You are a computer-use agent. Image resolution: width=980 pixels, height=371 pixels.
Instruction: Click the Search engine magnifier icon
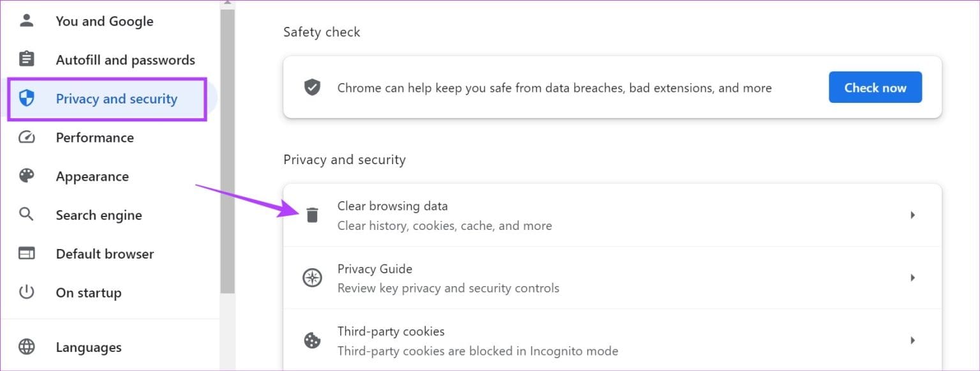point(26,215)
